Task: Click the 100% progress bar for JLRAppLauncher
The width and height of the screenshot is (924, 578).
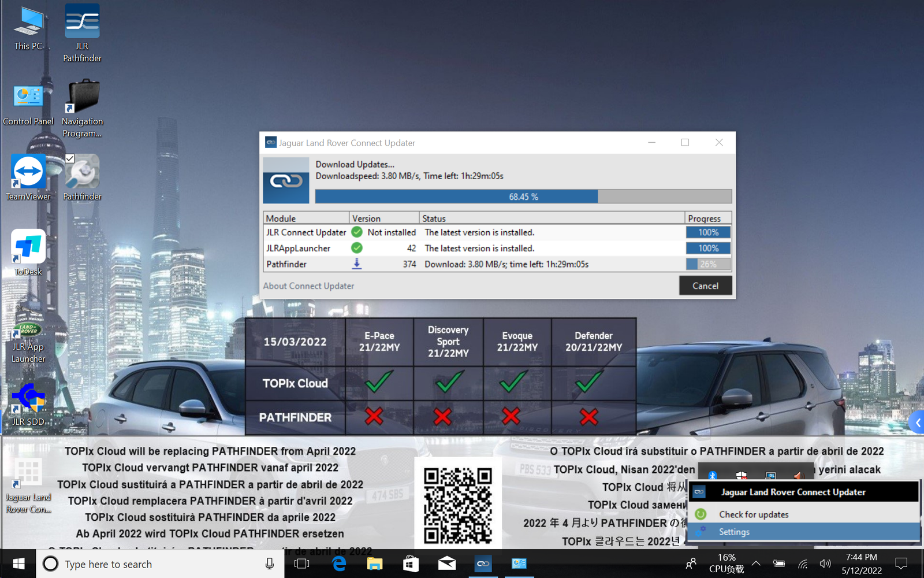Action: [x=708, y=248]
